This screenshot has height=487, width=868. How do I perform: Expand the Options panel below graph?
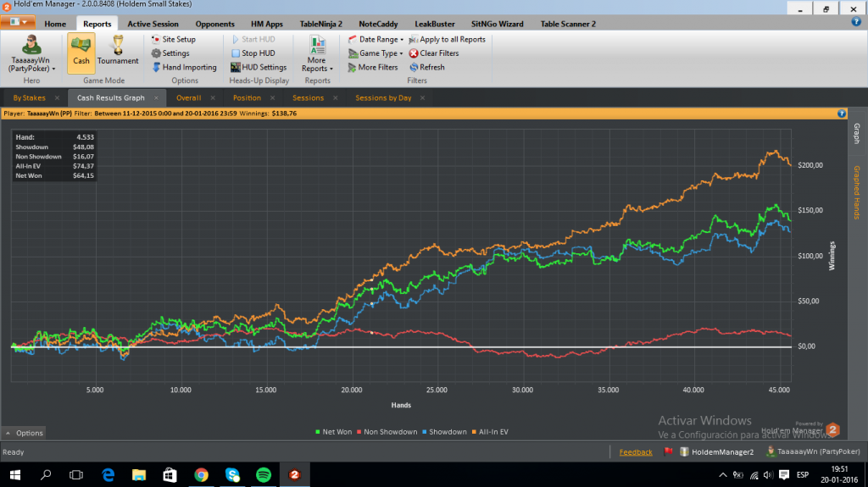click(24, 433)
